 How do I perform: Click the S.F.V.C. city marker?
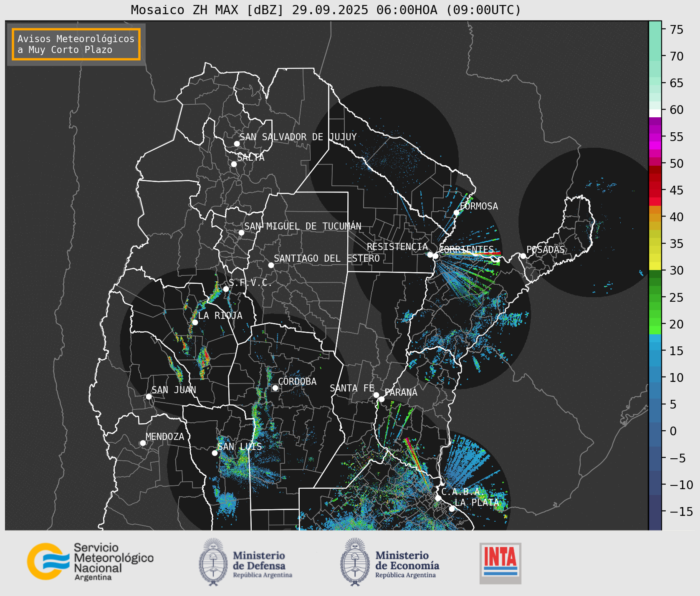click(226, 289)
